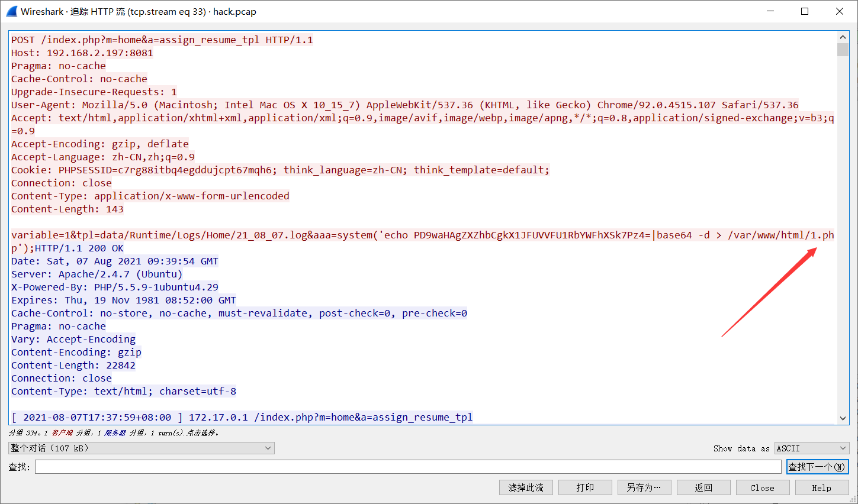Minimize the Wireshark stream window

pos(770,11)
